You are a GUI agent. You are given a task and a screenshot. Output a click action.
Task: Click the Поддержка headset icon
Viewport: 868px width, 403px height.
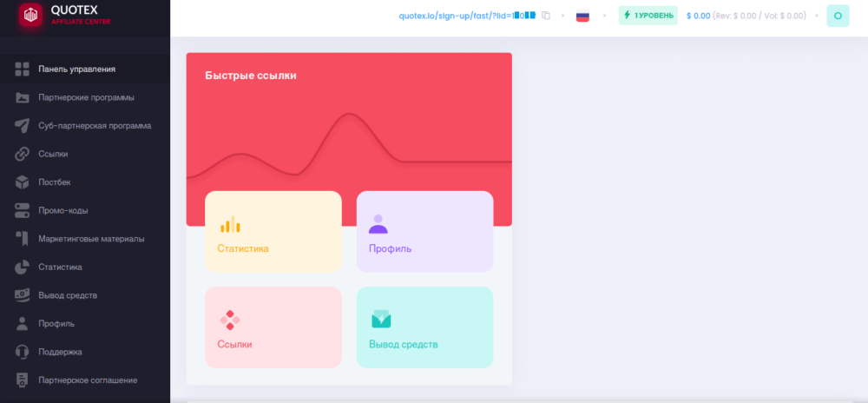point(23,352)
